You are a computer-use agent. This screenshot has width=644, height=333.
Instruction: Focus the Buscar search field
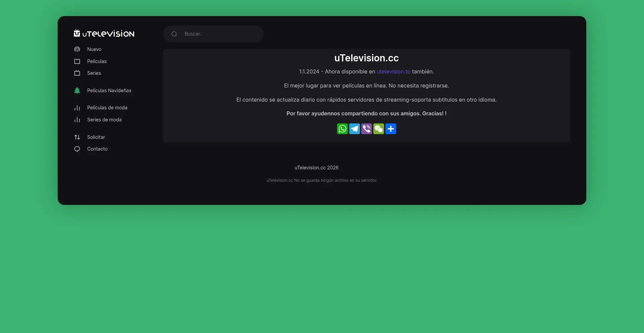(213, 34)
